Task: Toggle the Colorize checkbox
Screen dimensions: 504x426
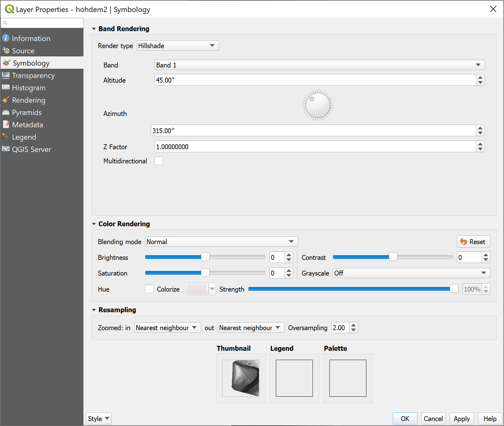Action: click(x=149, y=289)
